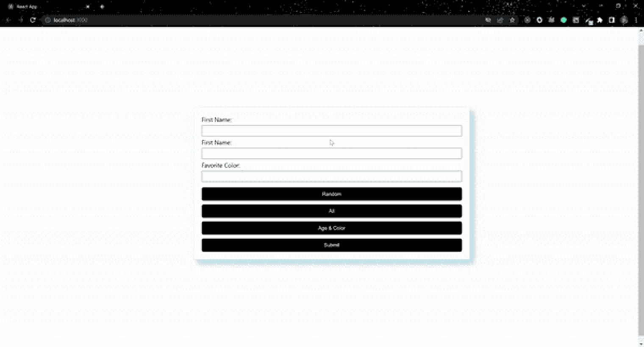
Task: Focus the top First Name input field
Action: [x=332, y=131]
